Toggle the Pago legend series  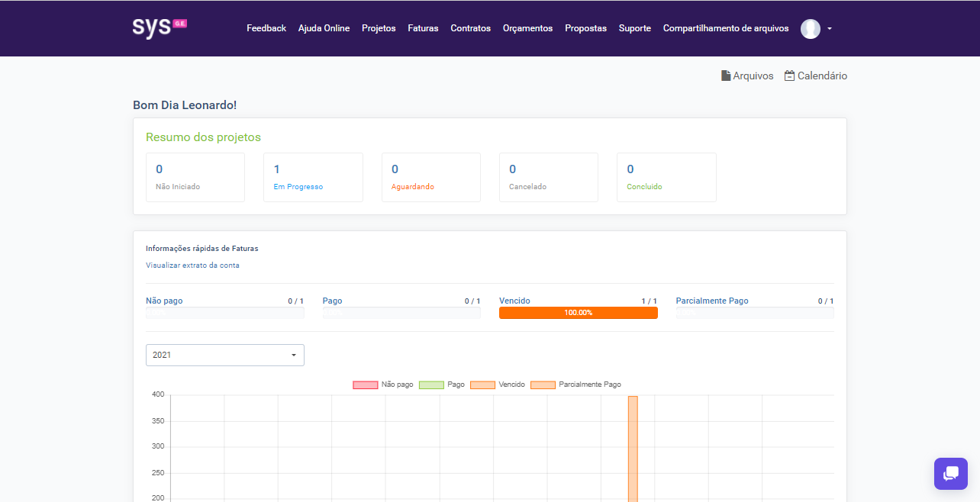pyautogui.click(x=431, y=385)
